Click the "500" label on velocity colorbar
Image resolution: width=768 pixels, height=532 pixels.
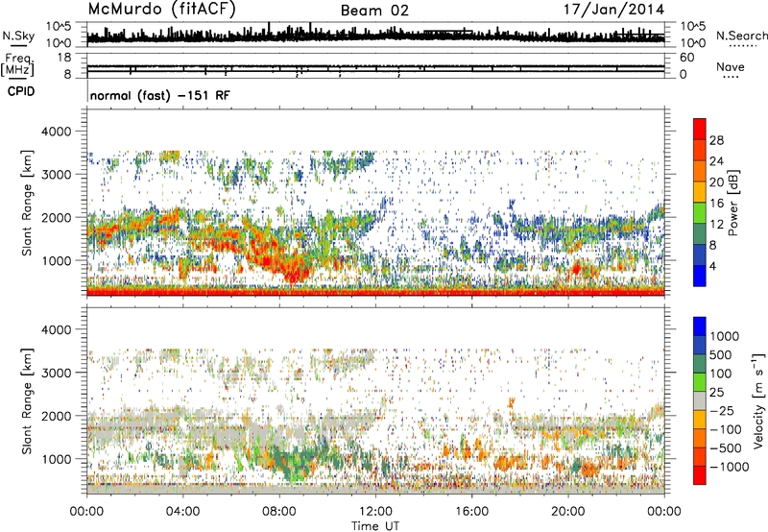(x=721, y=354)
